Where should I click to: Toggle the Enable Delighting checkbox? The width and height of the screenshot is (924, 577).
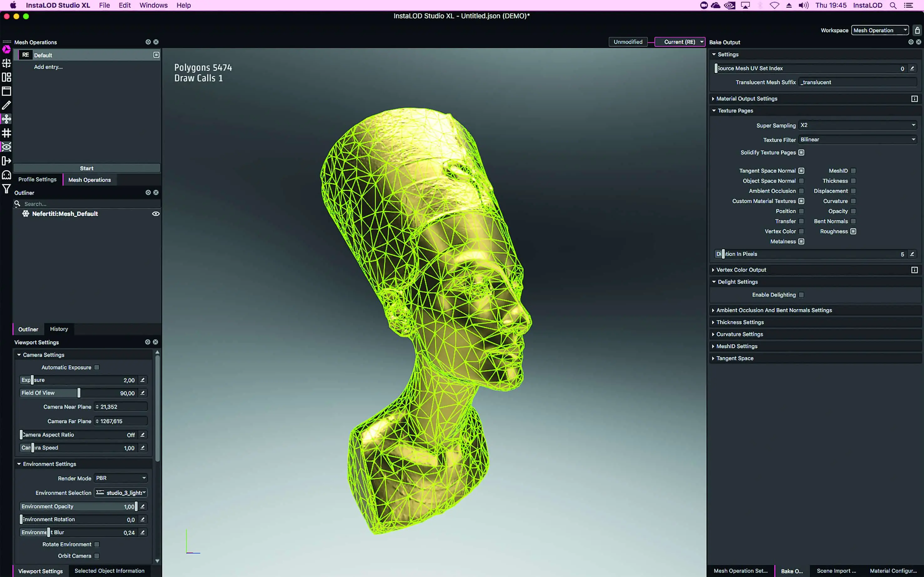tap(801, 295)
